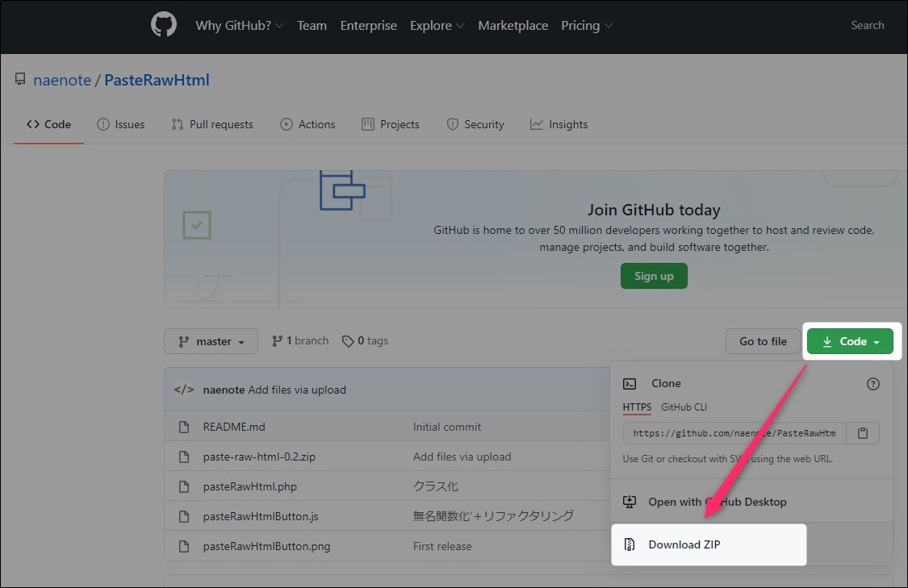The width and height of the screenshot is (908, 588).
Task: Select the Open with GitHub Desktop option
Action: pyautogui.click(x=717, y=502)
